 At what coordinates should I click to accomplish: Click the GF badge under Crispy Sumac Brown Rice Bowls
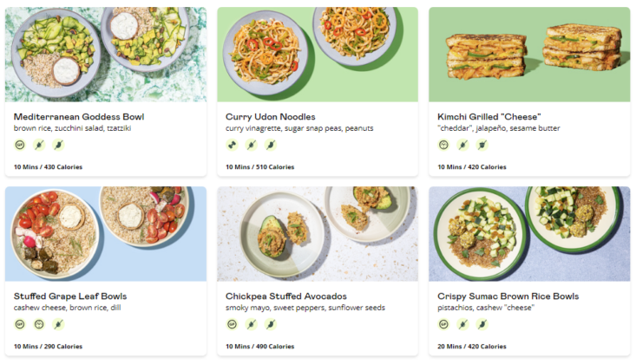(x=443, y=324)
